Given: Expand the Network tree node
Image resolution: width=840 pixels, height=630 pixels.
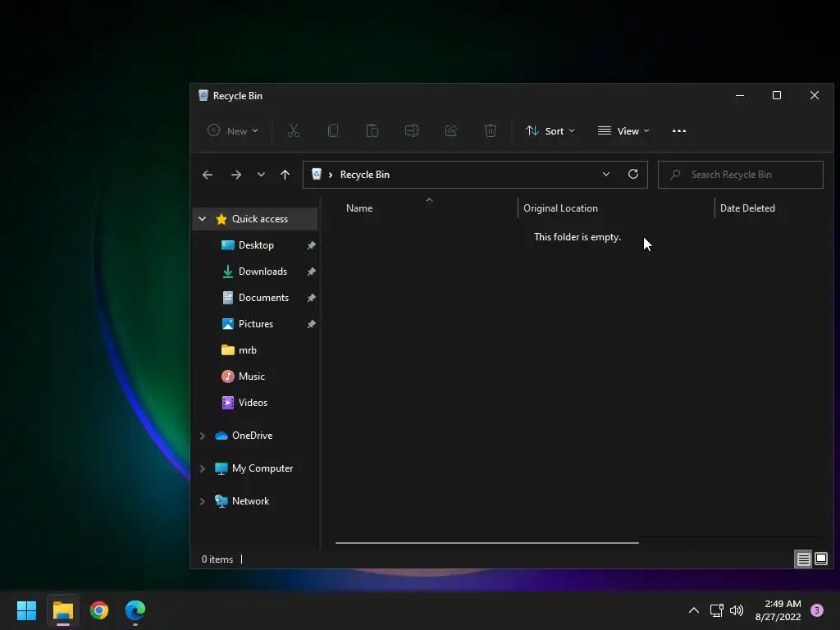Looking at the screenshot, I should click(x=203, y=501).
